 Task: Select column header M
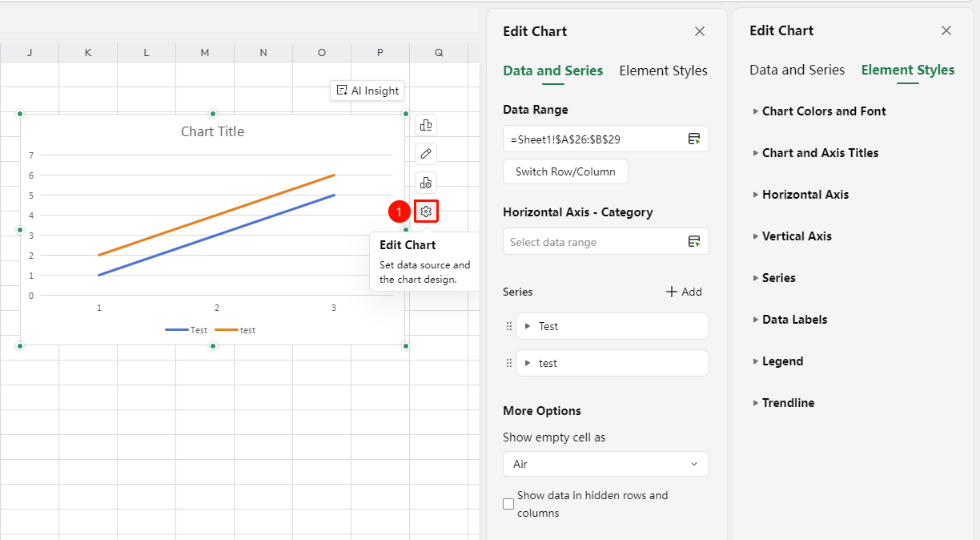[205, 53]
